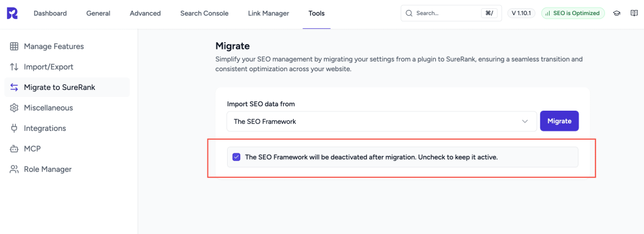Screen dimensions: 644x234
Task: Click the Manage Features grid icon
Action: click(14, 47)
